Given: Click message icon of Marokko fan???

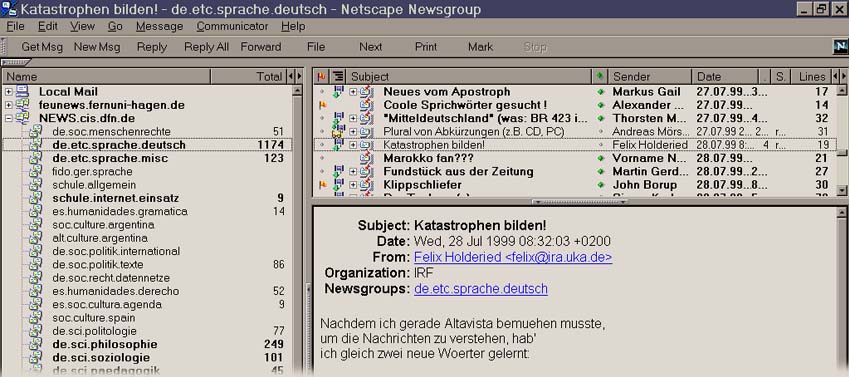Looking at the screenshot, I should 367,158.
